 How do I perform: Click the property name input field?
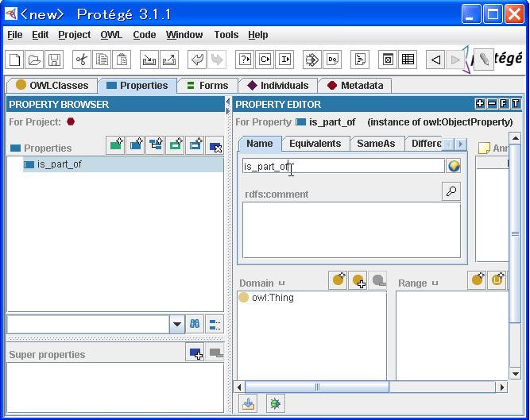coord(343,166)
